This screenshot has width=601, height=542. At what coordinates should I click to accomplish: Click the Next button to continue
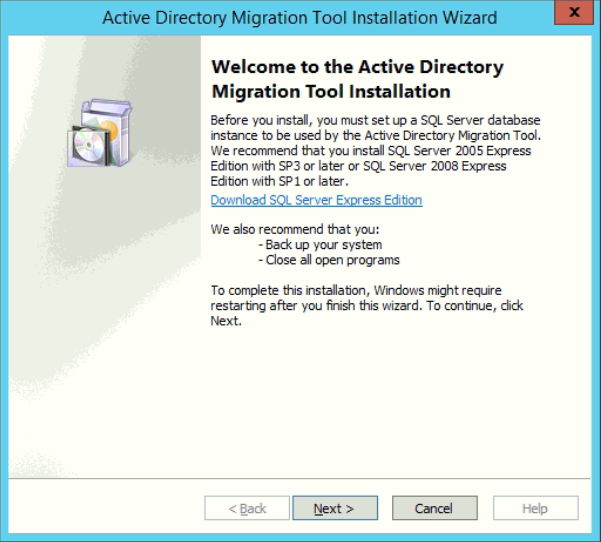pyautogui.click(x=335, y=508)
